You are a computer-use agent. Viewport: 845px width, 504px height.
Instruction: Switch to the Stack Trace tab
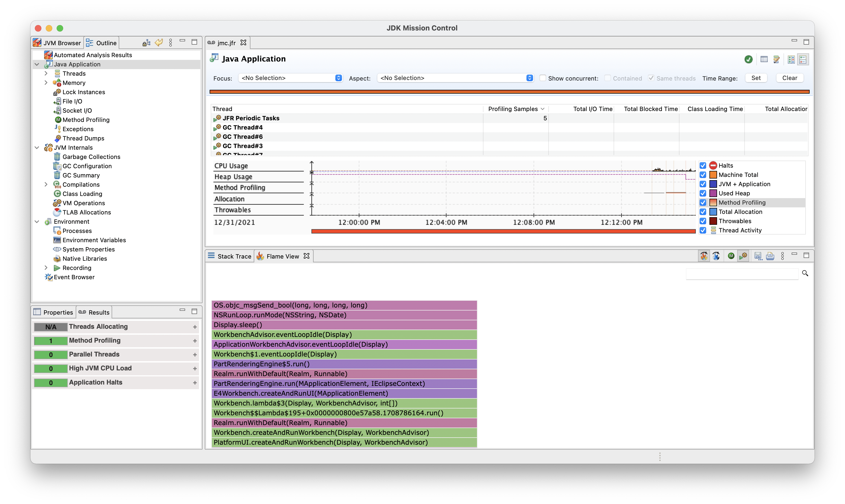point(229,256)
